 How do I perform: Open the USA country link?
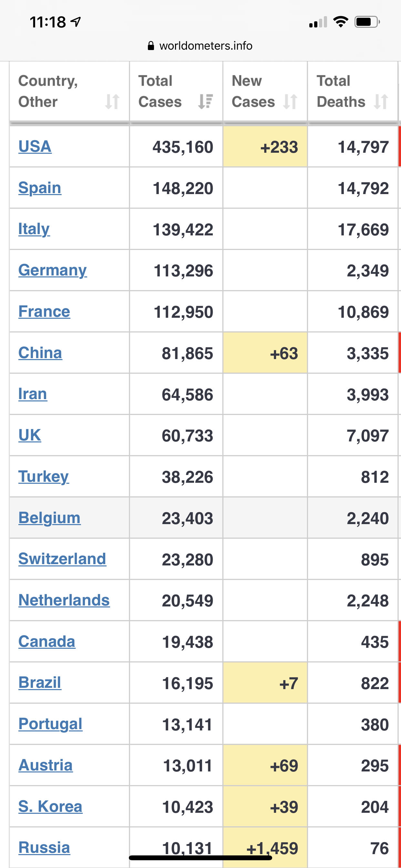35,146
